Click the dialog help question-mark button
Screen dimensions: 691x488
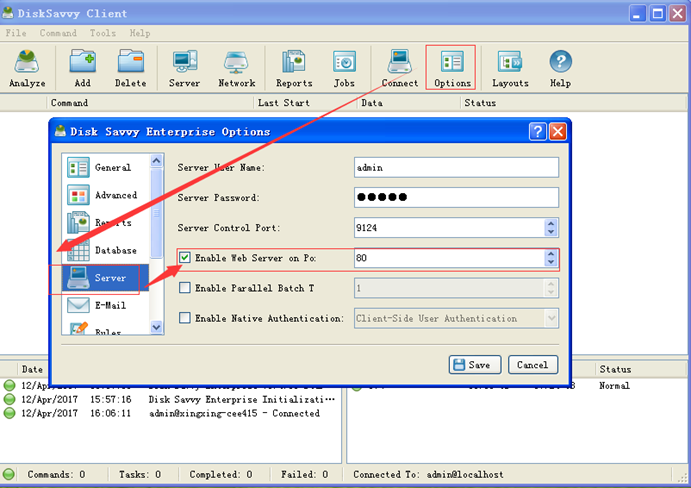coord(538,131)
